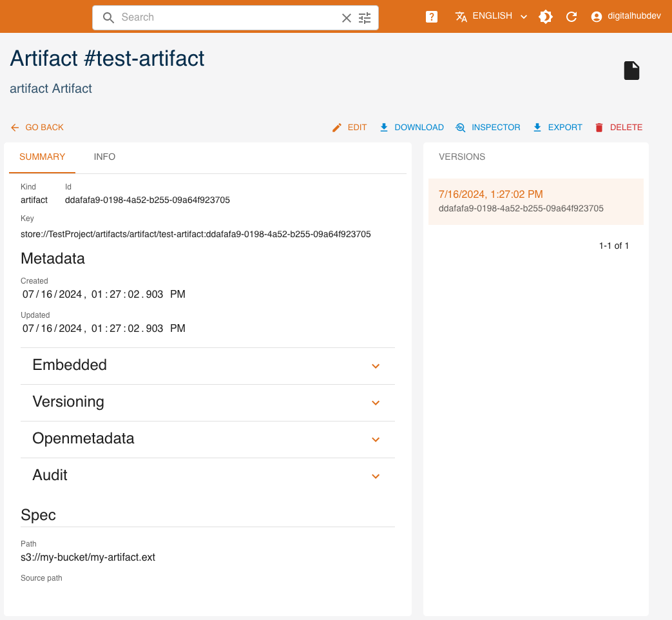Select the SUMMARY tab

click(x=42, y=157)
